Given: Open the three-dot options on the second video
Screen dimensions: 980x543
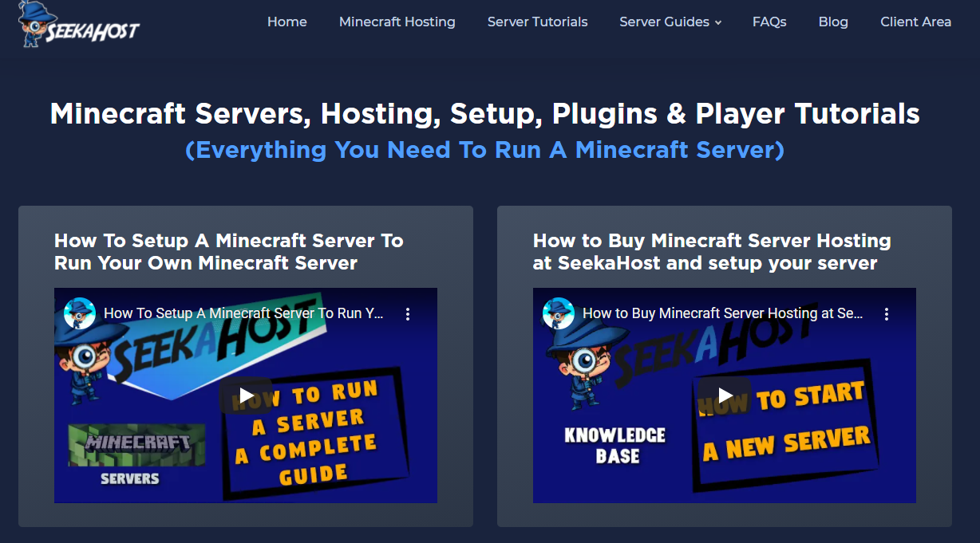Looking at the screenshot, I should click(887, 314).
